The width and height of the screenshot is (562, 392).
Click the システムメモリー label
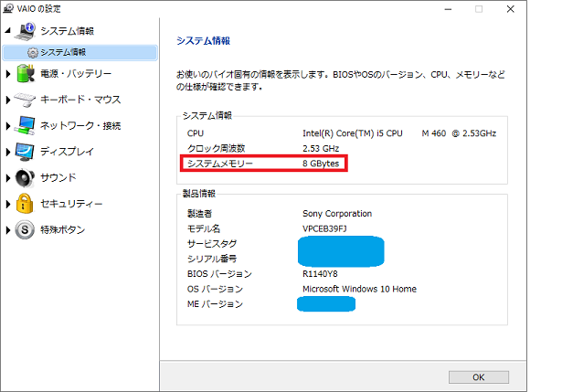pos(220,164)
